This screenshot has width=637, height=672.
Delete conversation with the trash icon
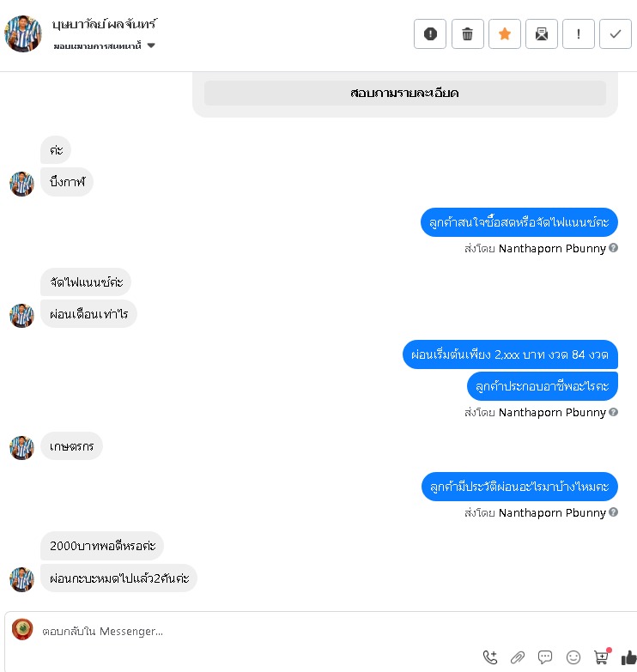click(467, 33)
